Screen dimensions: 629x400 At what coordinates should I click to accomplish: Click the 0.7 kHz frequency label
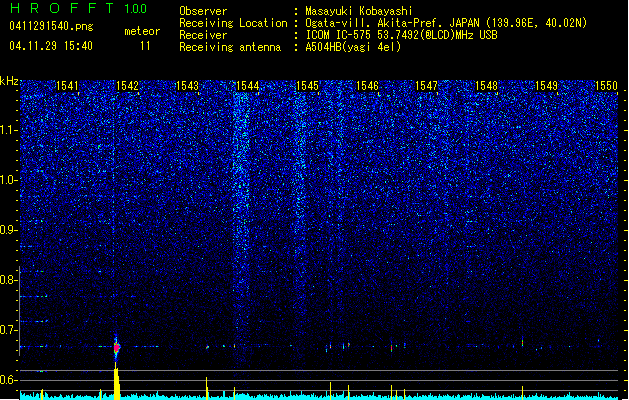[x=8, y=330]
